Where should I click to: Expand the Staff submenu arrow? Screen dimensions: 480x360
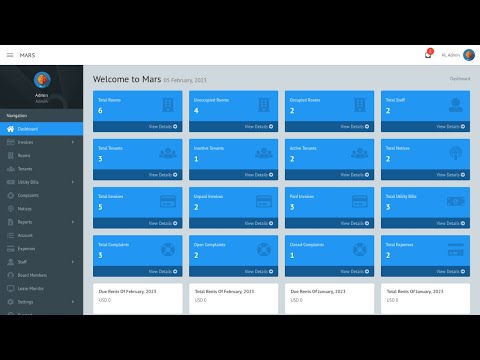coord(73,262)
